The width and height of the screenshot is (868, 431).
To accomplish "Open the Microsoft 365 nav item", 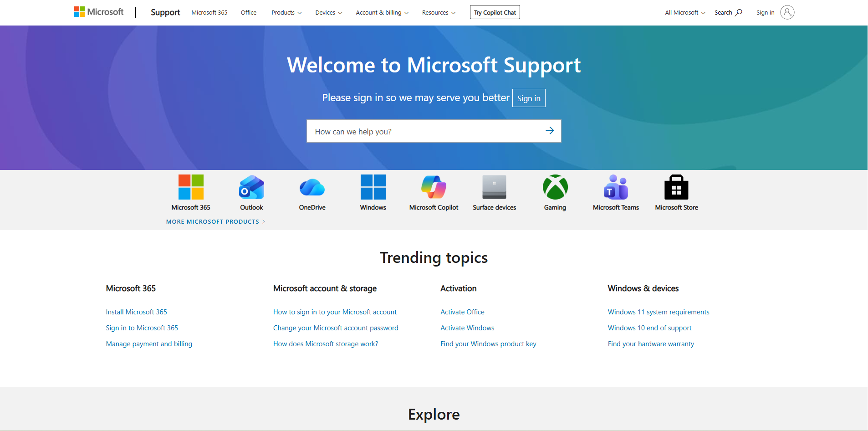I will tap(209, 13).
